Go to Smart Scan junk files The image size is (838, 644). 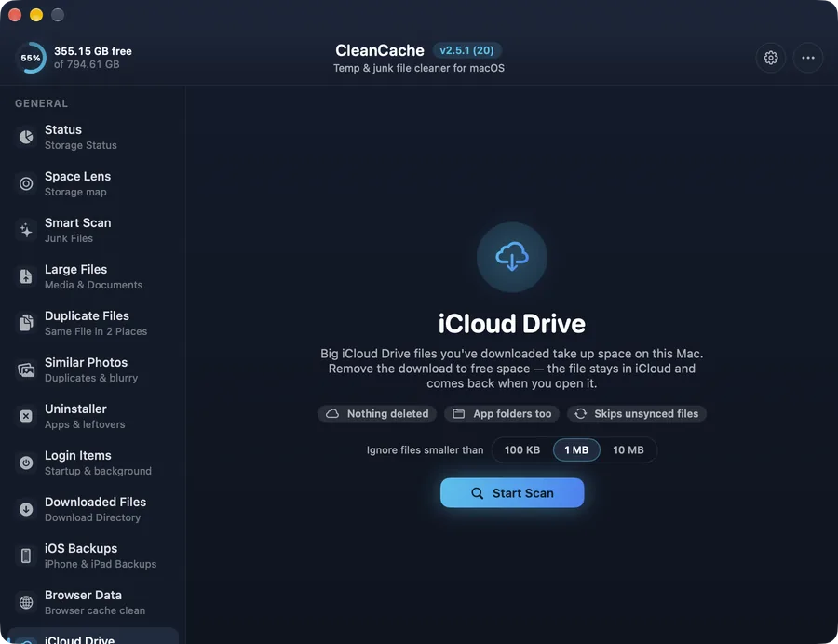pos(93,230)
